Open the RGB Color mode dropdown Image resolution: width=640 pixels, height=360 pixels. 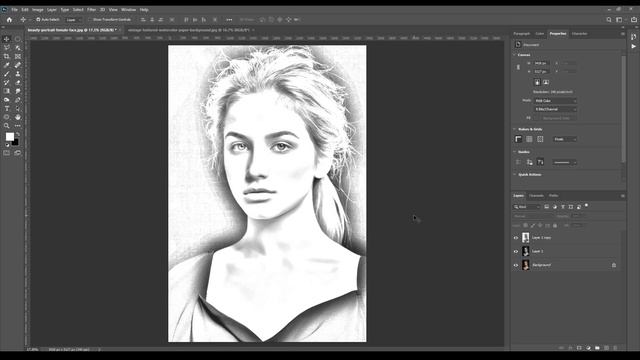click(x=556, y=101)
